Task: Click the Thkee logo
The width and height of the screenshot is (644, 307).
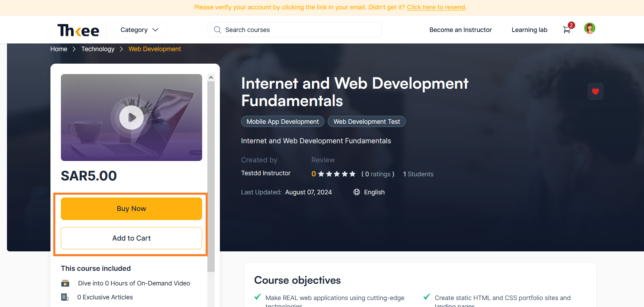Action: (x=78, y=30)
